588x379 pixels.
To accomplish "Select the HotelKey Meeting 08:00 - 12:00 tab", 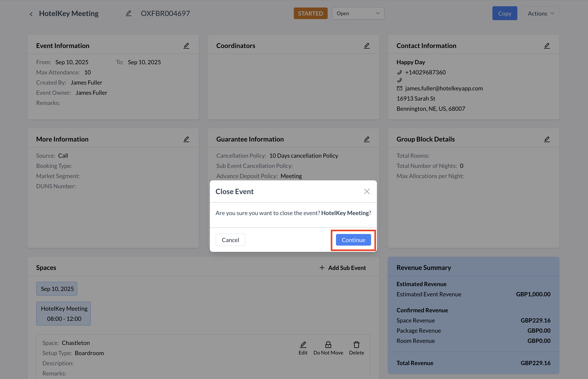I will (64, 313).
